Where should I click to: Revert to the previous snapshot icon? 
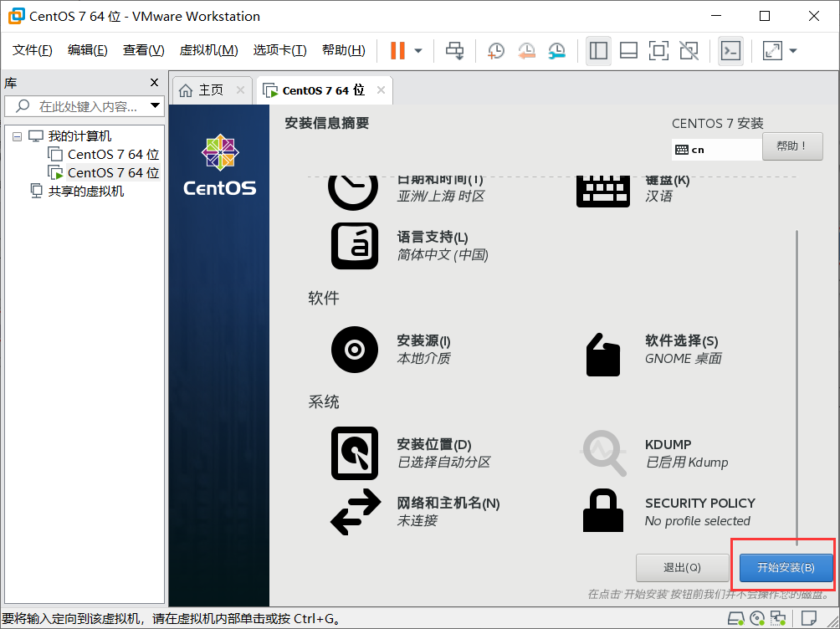point(526,51)
